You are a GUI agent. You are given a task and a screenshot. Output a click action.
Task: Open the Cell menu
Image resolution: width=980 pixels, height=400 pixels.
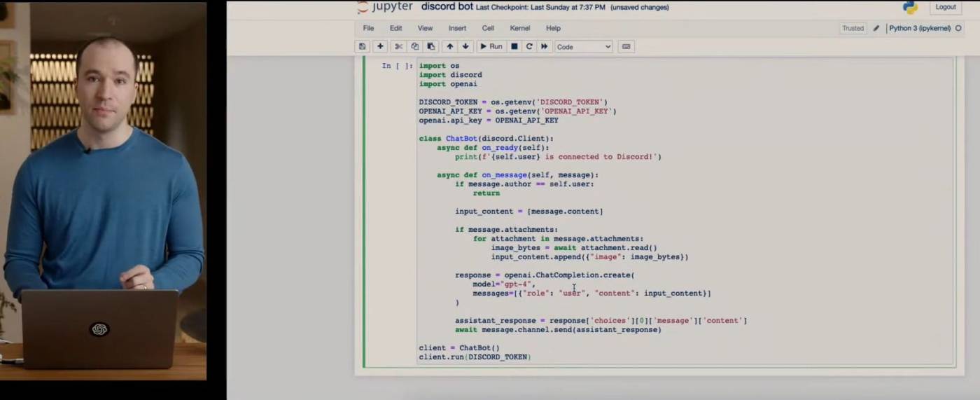pyautogui.click(x=488, y=28)
